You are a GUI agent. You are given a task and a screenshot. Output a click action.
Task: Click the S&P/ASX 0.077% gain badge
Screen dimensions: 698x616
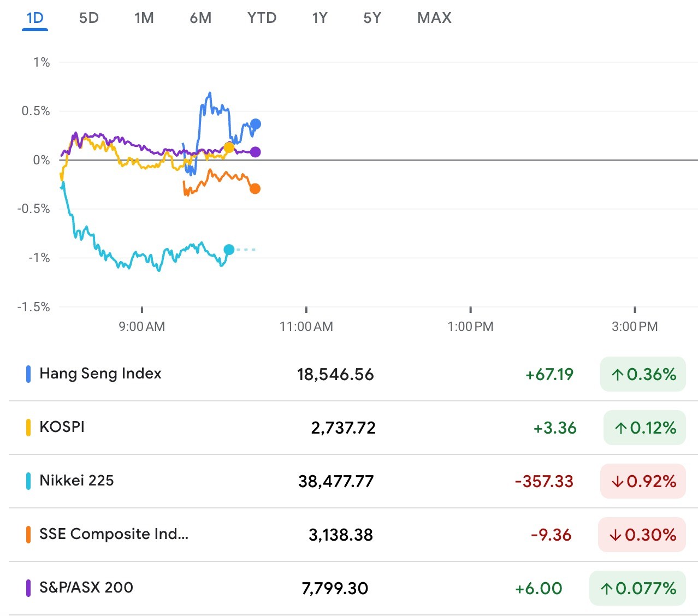pos(637,588)
